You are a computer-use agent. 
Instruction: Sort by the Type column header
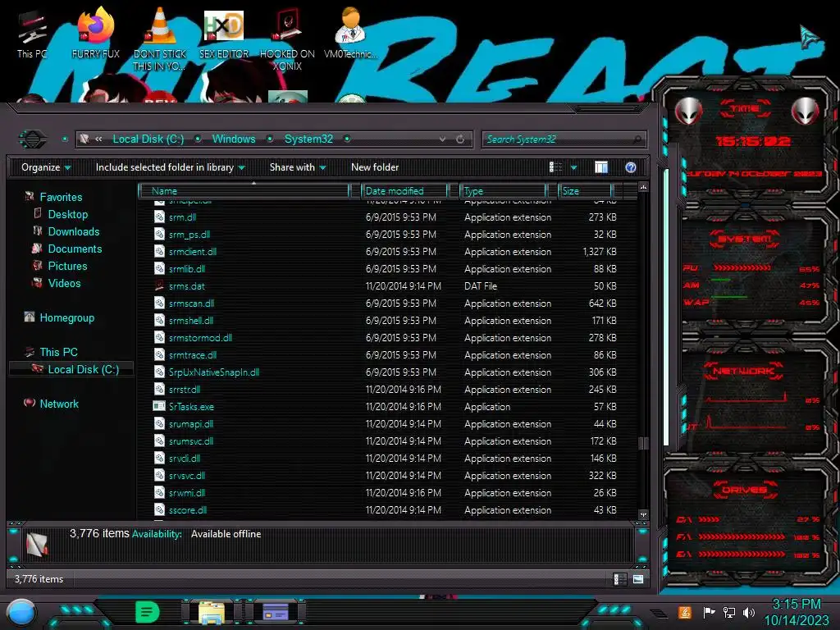pyautogui.click(x=504, y=190)
